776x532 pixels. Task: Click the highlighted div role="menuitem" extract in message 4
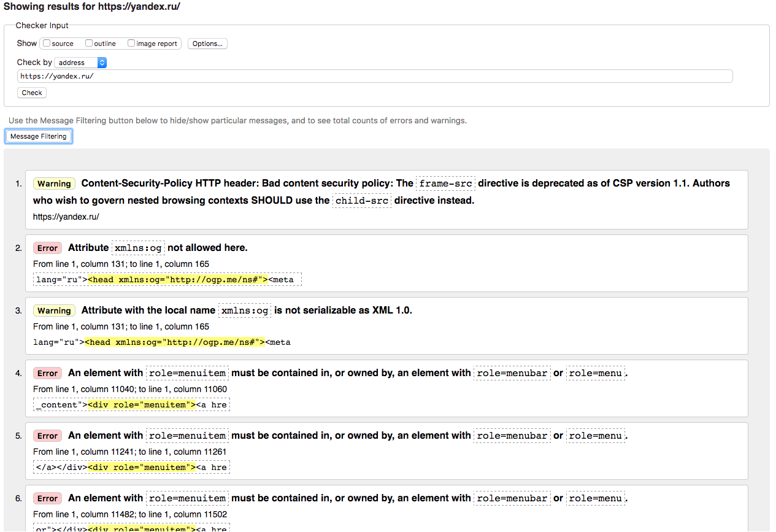point(142,405)
